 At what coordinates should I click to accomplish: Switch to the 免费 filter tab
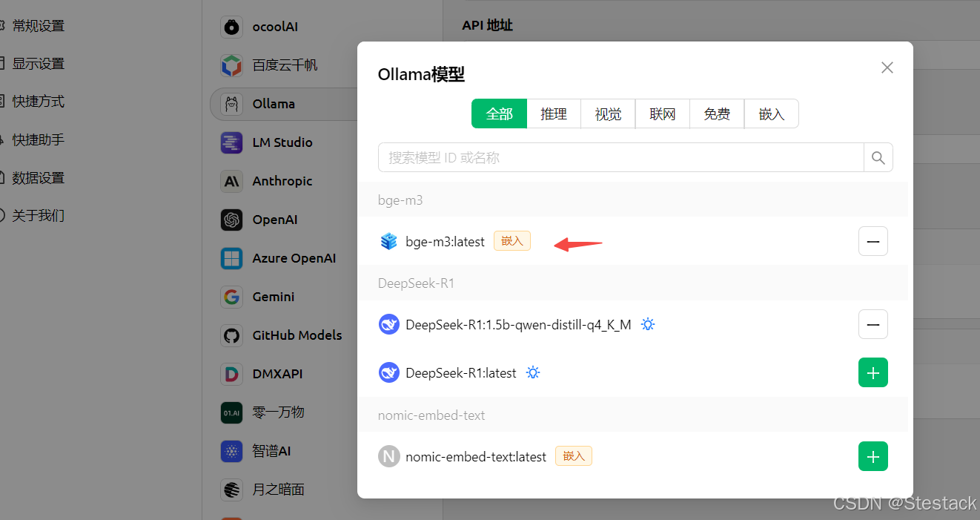tap(717, 113)
